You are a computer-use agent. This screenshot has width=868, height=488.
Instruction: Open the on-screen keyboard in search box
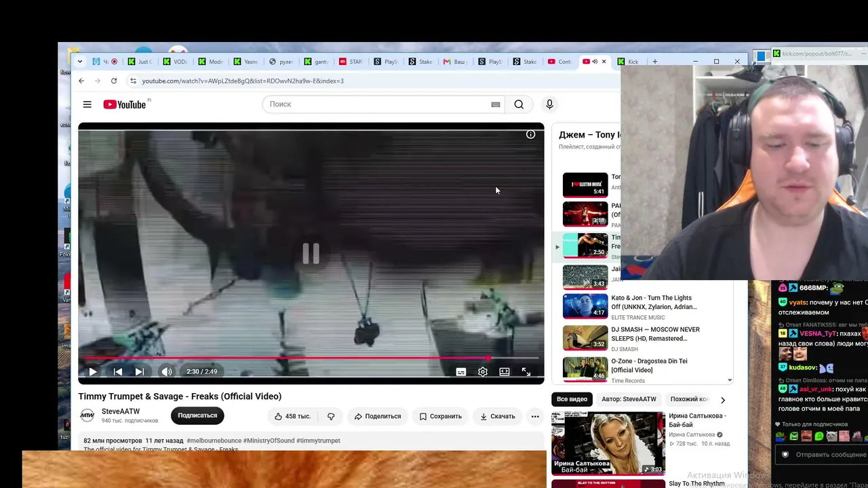pos(496,104)
